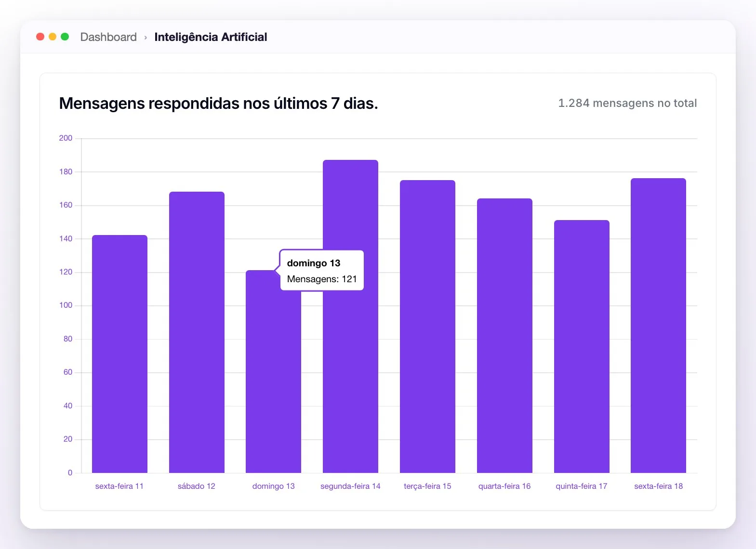This screenshot has width=756, height=549.
Task: Click the 'segunda-feira 14' axis label
Action: tap(350, 486)
